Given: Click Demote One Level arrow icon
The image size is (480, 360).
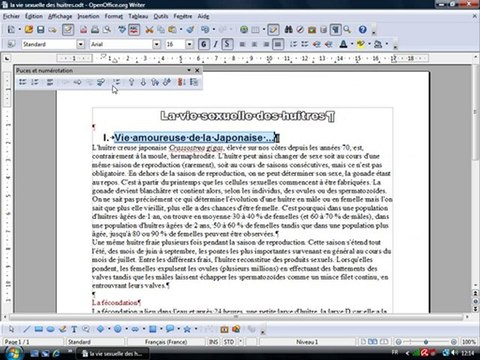Looking at the screenshot, I should (x=77, y=82).
